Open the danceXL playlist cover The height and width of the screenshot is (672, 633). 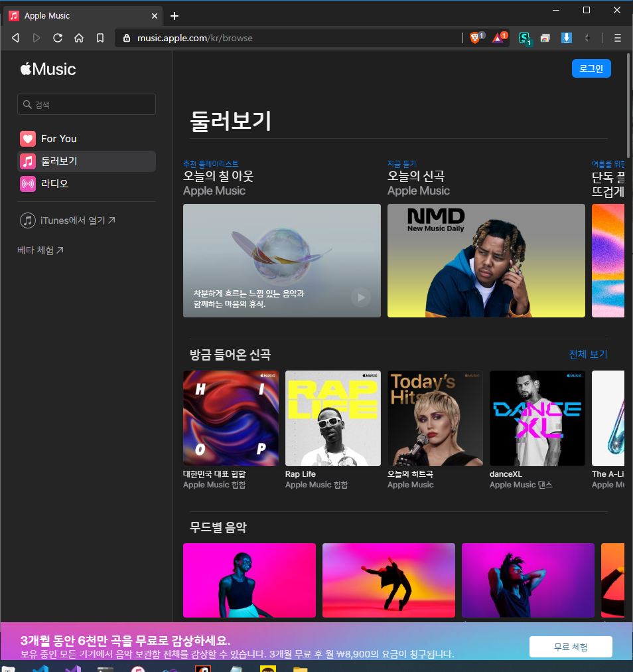[537, 418]
